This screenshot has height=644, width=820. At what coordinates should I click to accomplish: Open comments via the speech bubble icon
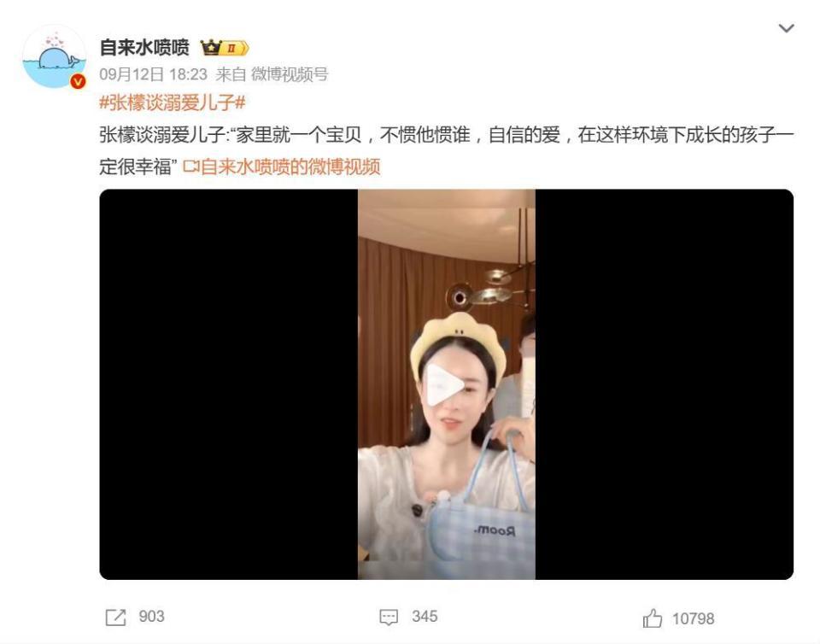coord(389,618)
